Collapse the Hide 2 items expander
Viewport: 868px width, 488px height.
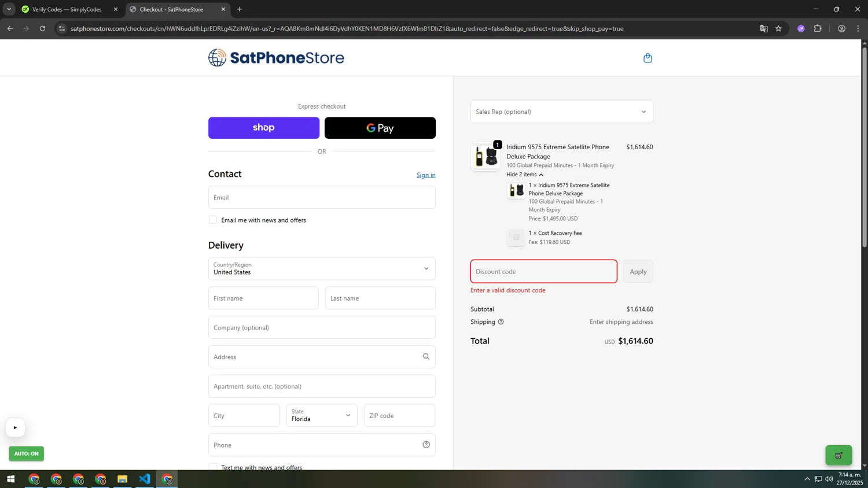coord(525,175)
